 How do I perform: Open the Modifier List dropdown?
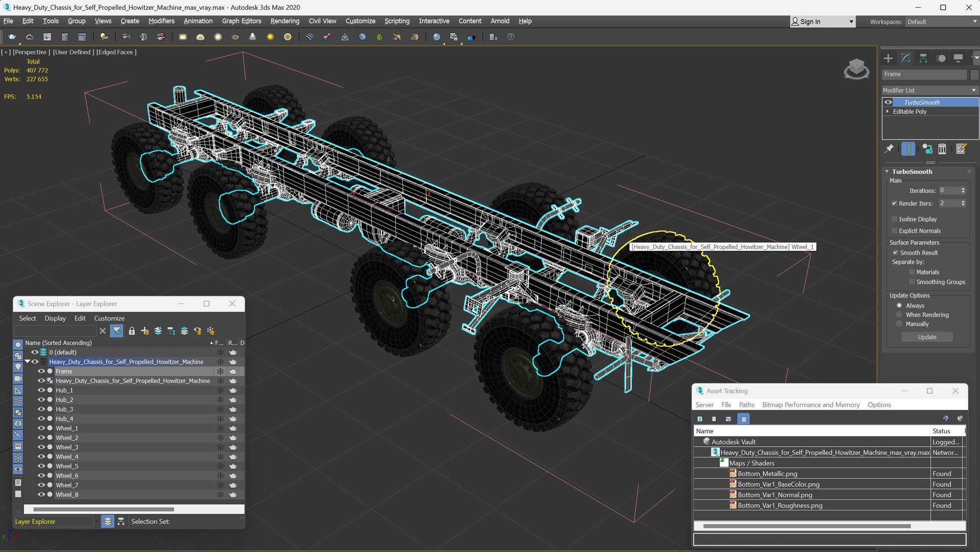[x=930, y=90]
